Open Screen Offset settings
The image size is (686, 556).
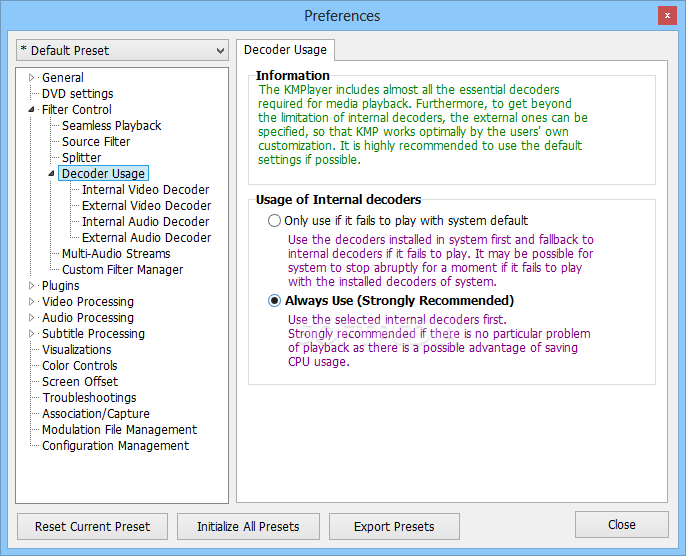[x=80, y=381]
